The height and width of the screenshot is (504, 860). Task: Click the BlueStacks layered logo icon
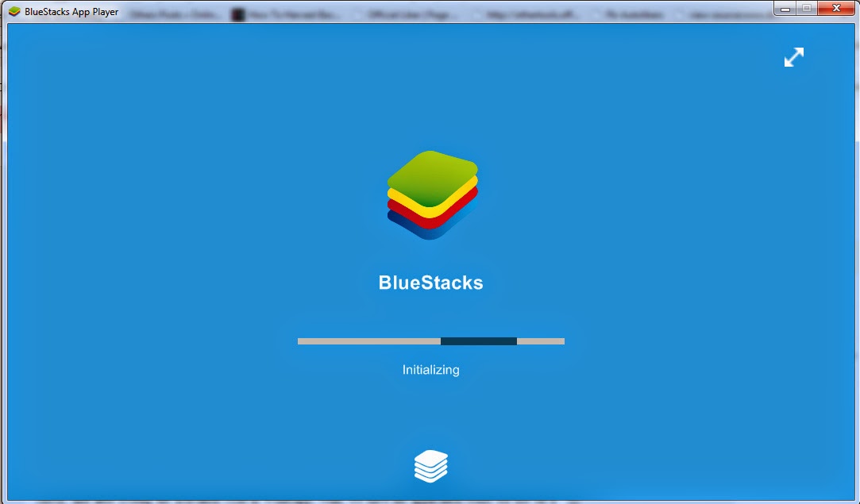(x=432, y=194)
